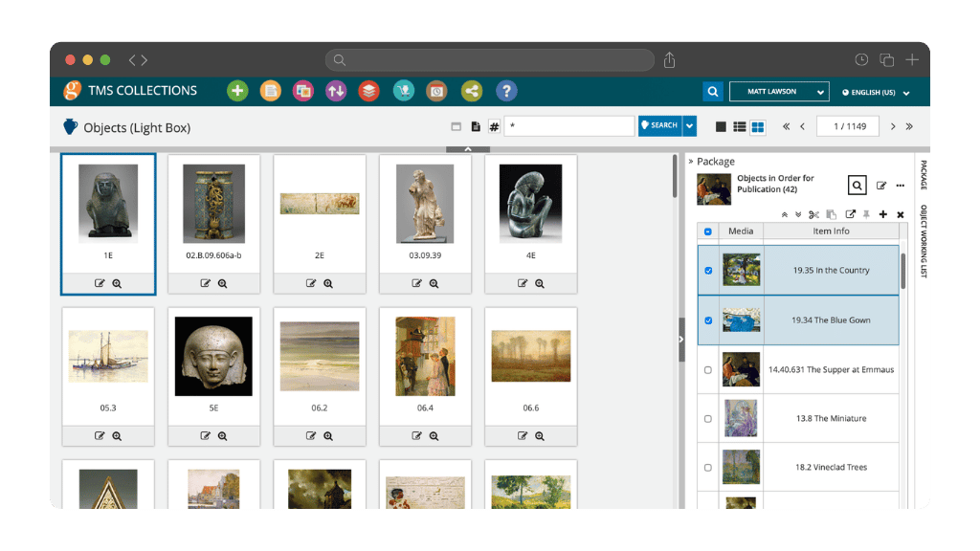
Task: Click the side panel splitter arrow handle
Action: (x=681, y=340)
